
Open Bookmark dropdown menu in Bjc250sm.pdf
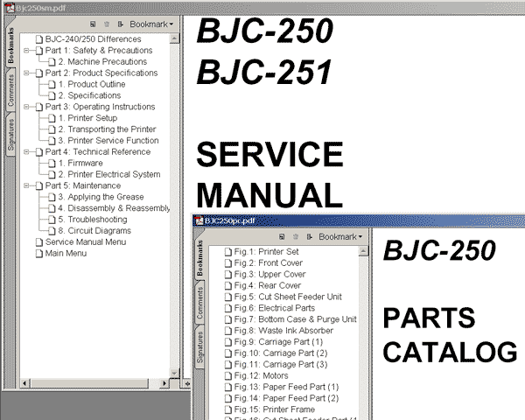coord(151,24)
